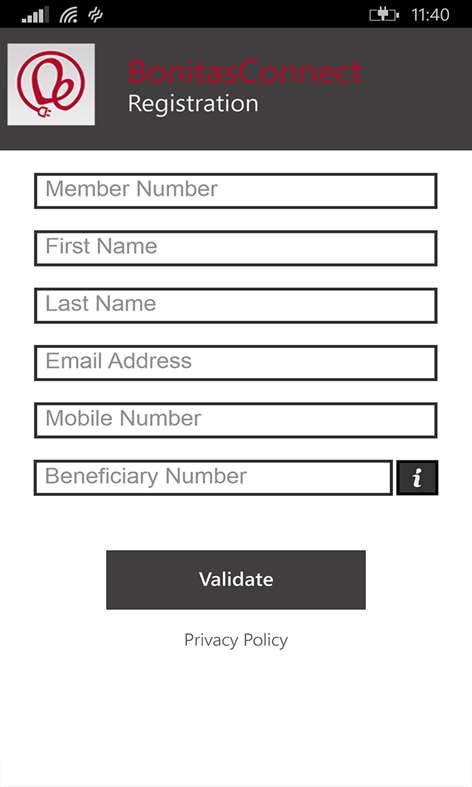Tap the 11:40 clock display
The width and height of the screenshot is (472, 787).
(x=430, y=15)
